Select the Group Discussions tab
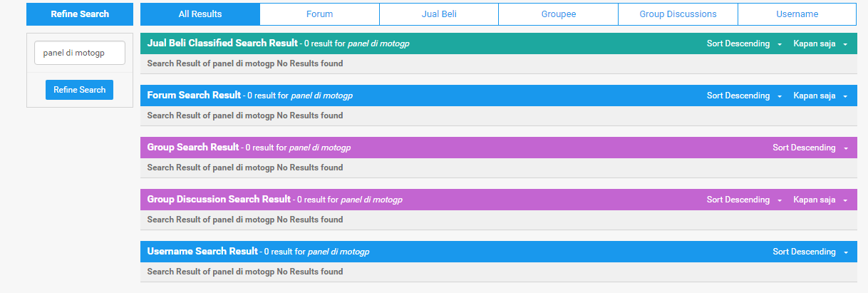868x293 pixels. [x=678, y=14]
